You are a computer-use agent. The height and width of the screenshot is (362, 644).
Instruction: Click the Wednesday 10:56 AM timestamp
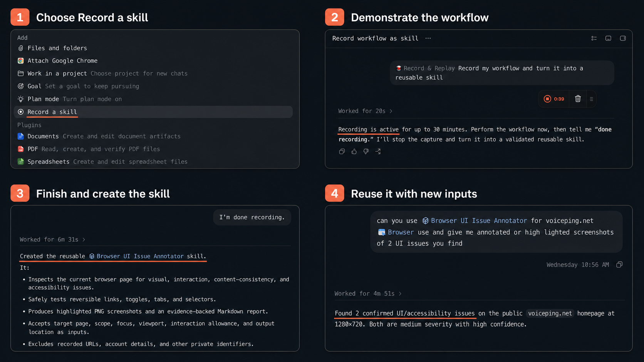click(x=577, y=265)
